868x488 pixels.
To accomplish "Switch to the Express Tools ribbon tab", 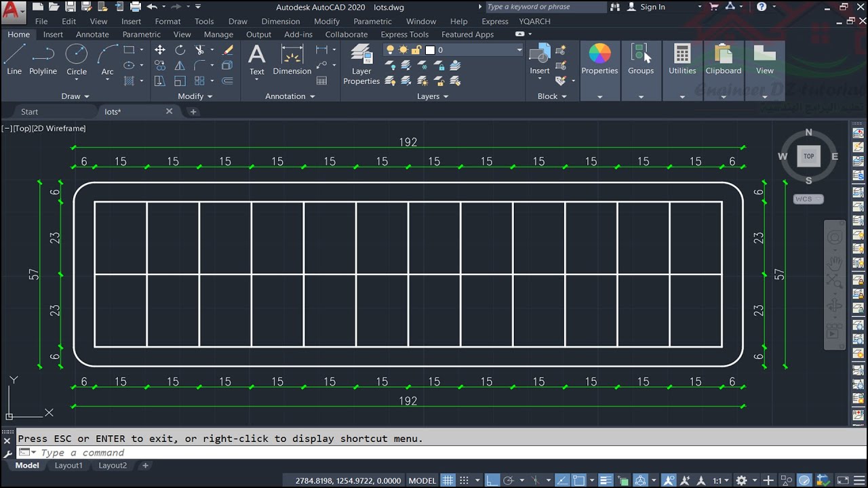I will click(x=405, y=35).
